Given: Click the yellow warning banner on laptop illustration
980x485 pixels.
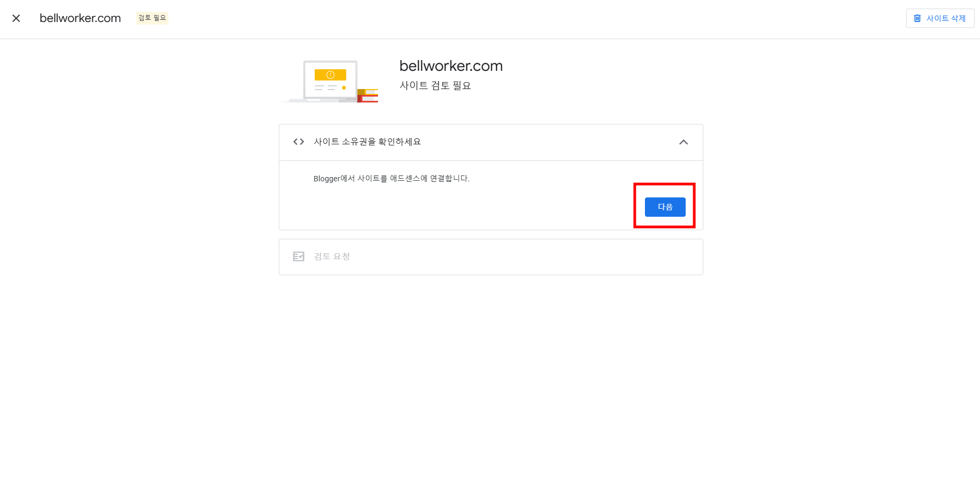Looking at the screenshot, I should [330, 75].
